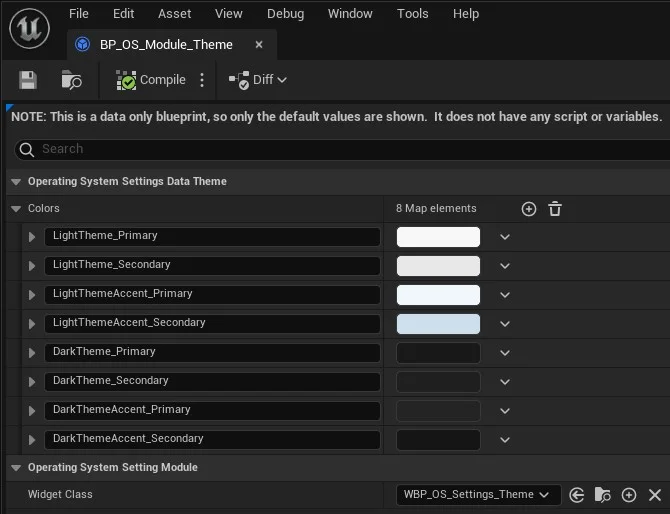670x514 pixels.
Task: Open LightTheme_Secondary element options chevron
Action: pyautogui.click(x=505, y=266)
